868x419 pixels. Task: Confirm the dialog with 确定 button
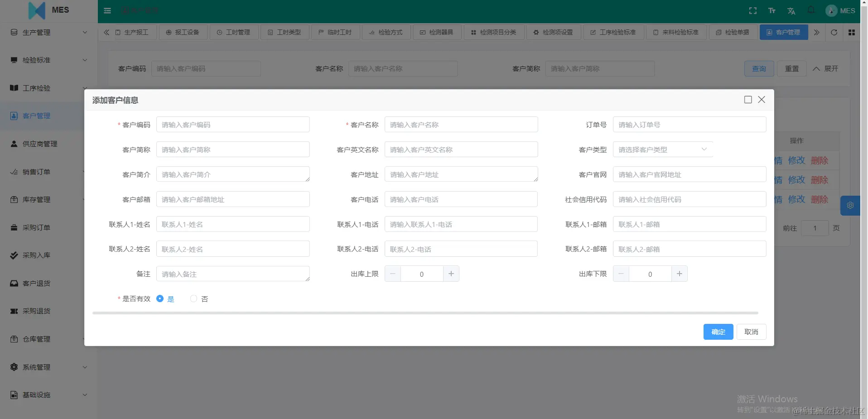(x=718, y=332)
